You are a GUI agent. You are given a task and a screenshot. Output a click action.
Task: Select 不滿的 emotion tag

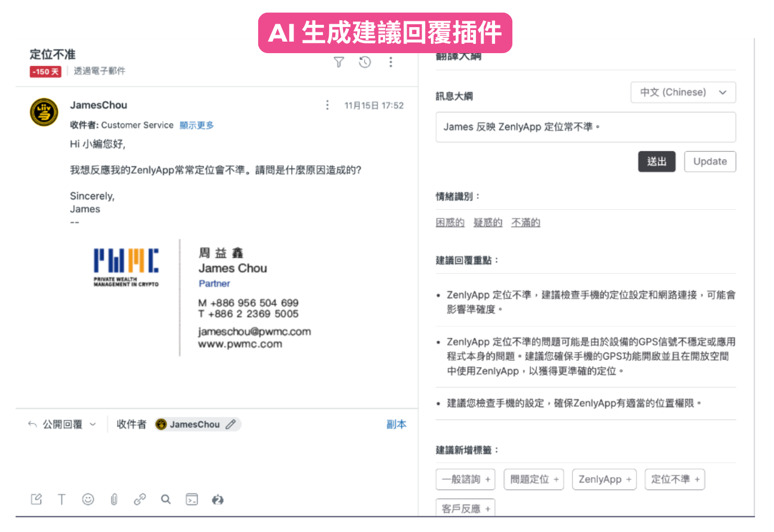526,222
